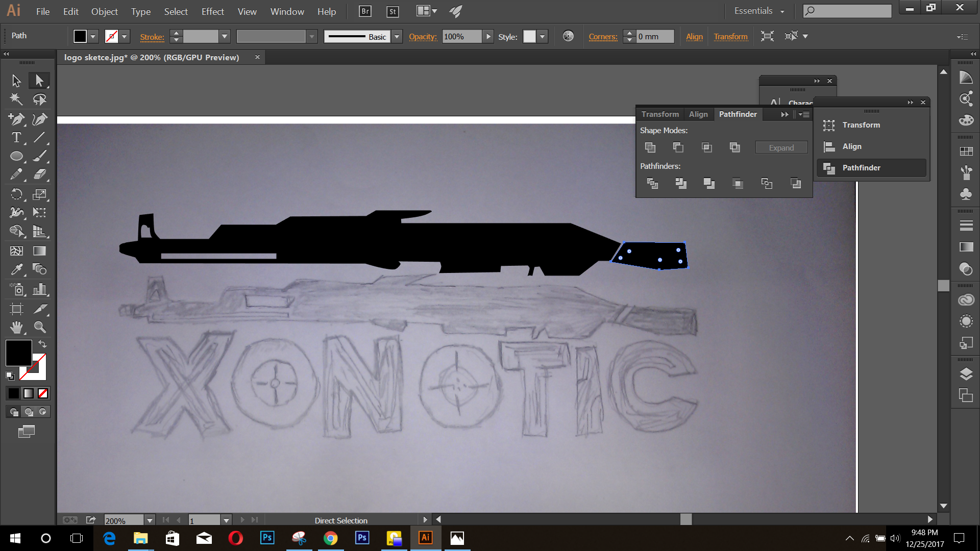Open the artboard number dropdown
The height and width of the screenshot is (551, 980).
(x=226, y=520)
